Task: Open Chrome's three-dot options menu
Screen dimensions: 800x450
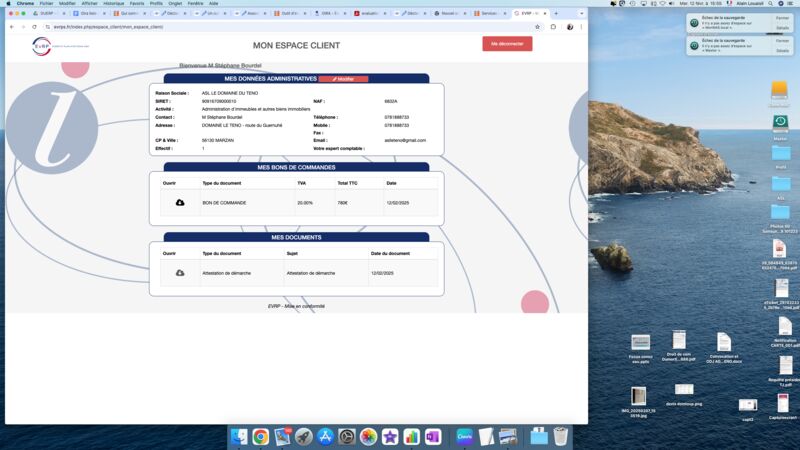Action: pyautogui.click(x=581, y=27)
